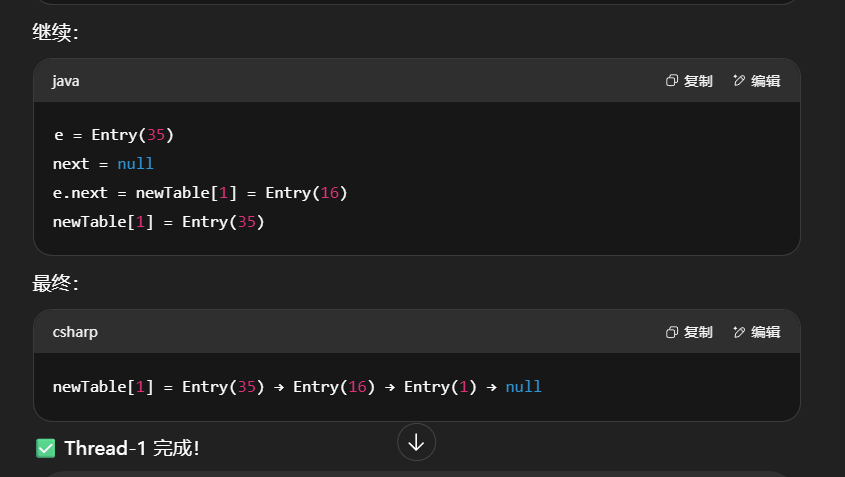This screenshot has width=845, height=477.
Task: Click the csharp language label
Action: point(75,332)
